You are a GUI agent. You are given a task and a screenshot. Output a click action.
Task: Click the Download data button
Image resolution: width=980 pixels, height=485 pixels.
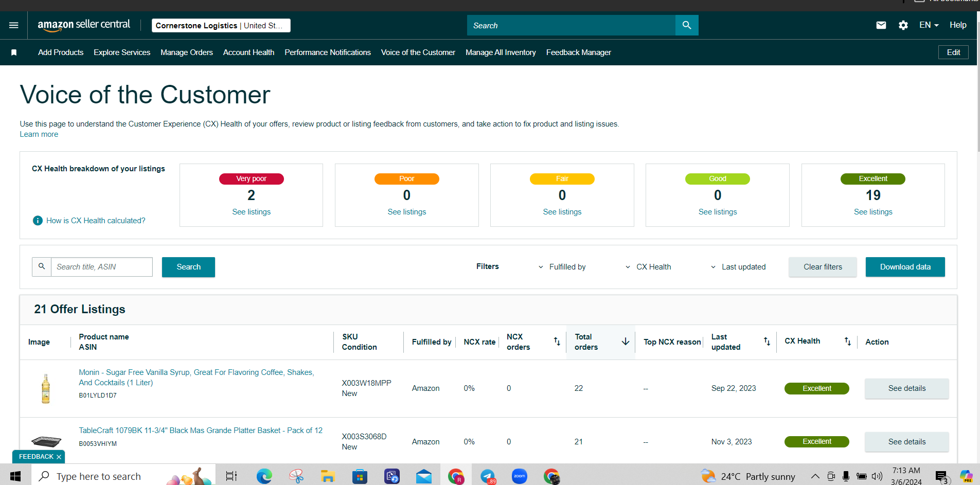click(x=905, y=267)
